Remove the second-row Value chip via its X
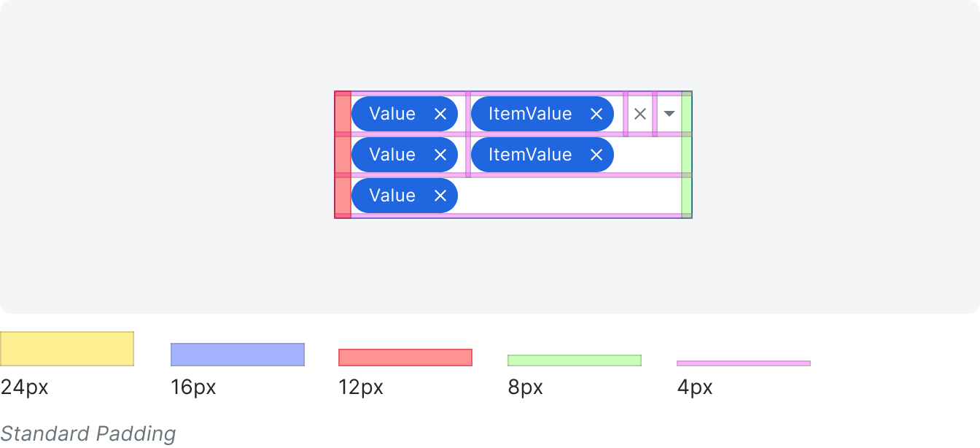 (x=440, y=155)
